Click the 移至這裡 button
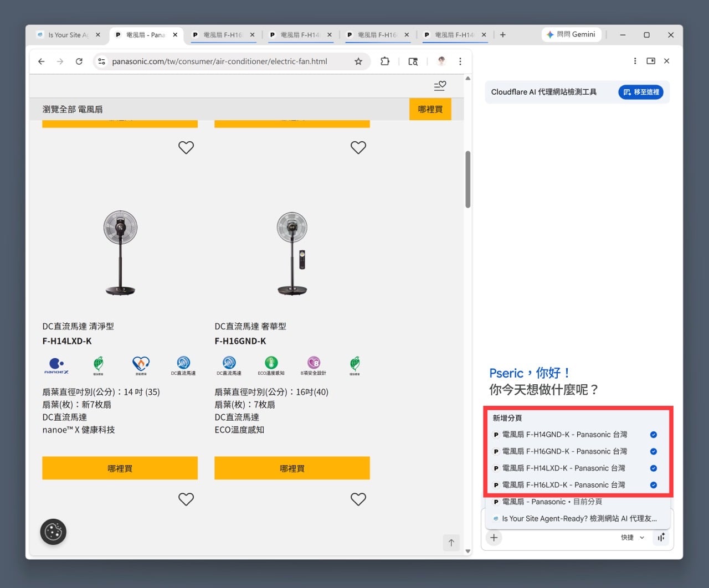Viewport: 709px width, 588px height. coord(641,92)
